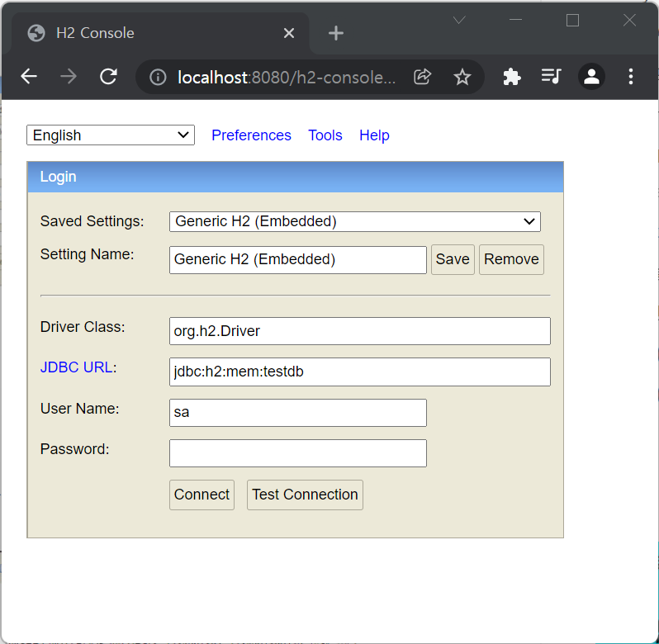
Task: Click the 'Saved Settings:' label
Action: click(92, 221)
